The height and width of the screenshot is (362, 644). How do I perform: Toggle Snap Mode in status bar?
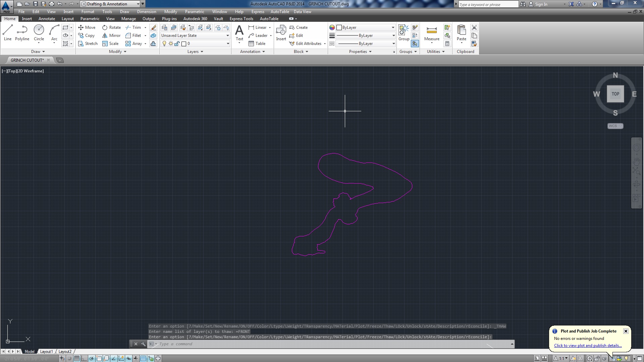pyautogui.click(x=69, y=358)
